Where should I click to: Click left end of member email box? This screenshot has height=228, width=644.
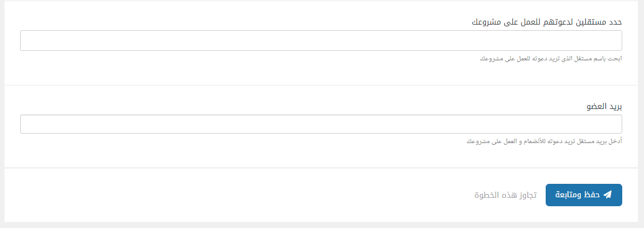tap(28, 124)
